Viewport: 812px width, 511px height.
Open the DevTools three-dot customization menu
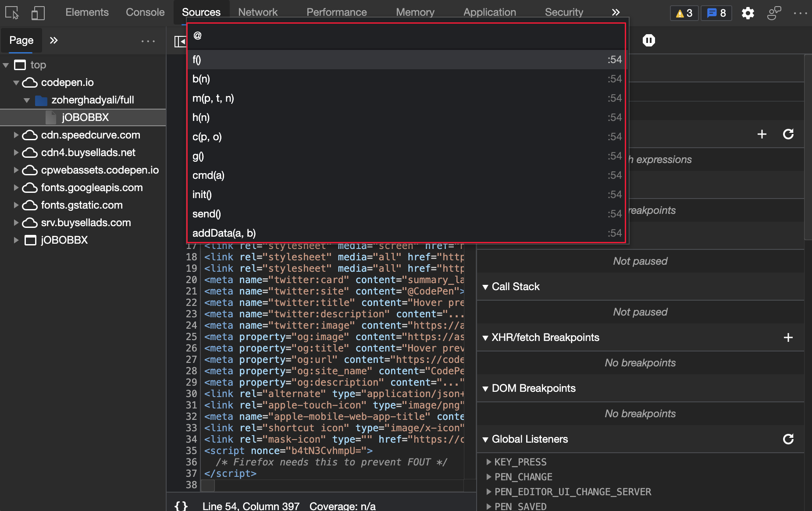pyautogui.click(x=801, y=13)
